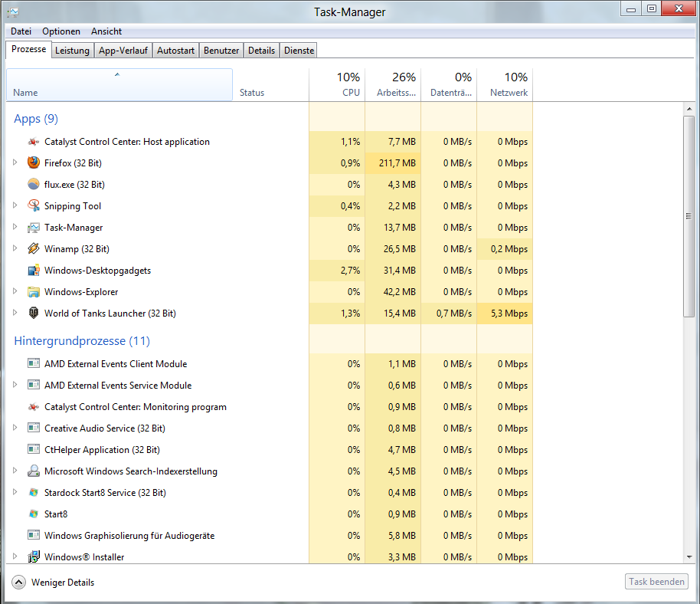The image size is (700, 604).
Task: Expand the Microsoft Windows Search-Indexerstellung entry
Action: pyautogui.click(x=15, y=470)
